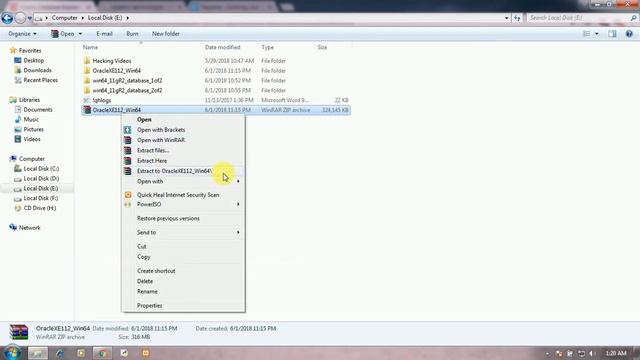The height and width of the screenshot is (360, 640).
Task: Expand the address bar history dropdown
Action: (507, 18)
